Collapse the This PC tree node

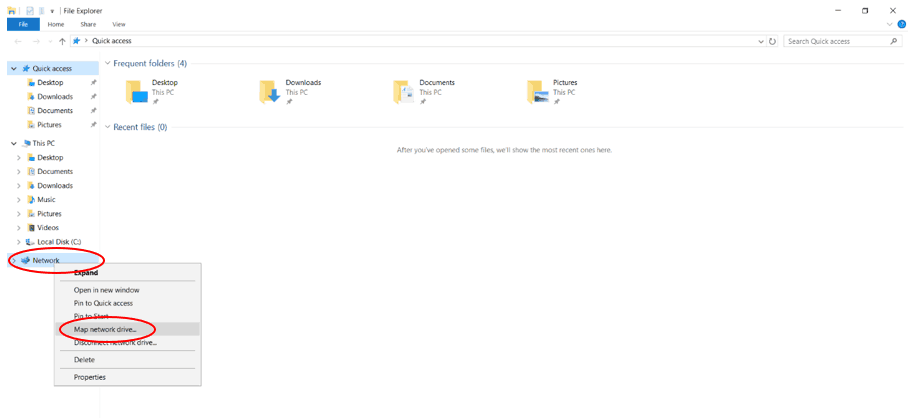(13, 143)
